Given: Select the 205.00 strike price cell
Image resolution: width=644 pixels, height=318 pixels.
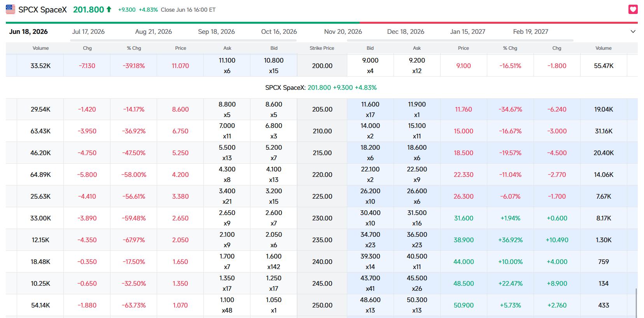Looking at the screenshot, I should tap(322, 109).
